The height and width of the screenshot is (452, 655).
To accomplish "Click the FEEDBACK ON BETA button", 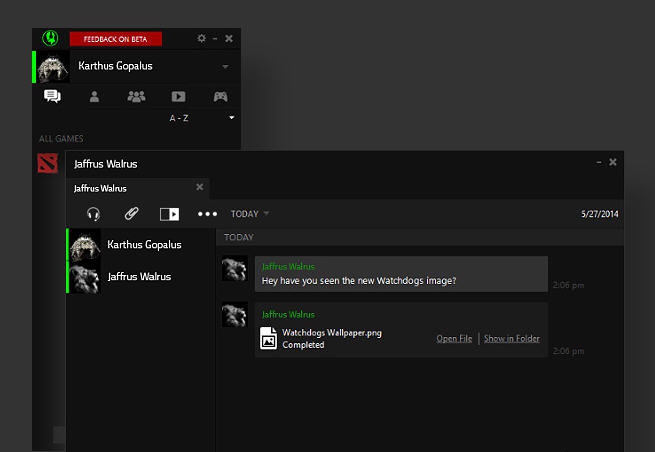I will [116, 39].
